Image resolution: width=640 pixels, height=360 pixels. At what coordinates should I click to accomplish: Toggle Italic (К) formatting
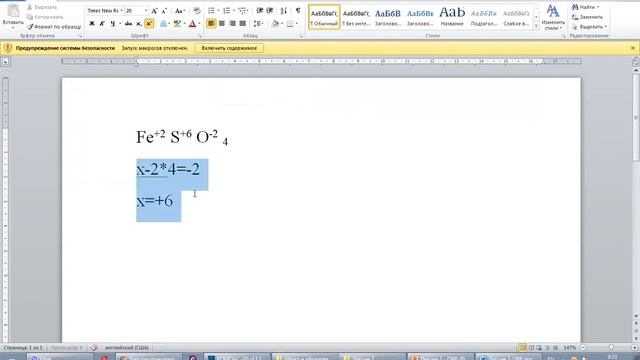coord(102,24)
